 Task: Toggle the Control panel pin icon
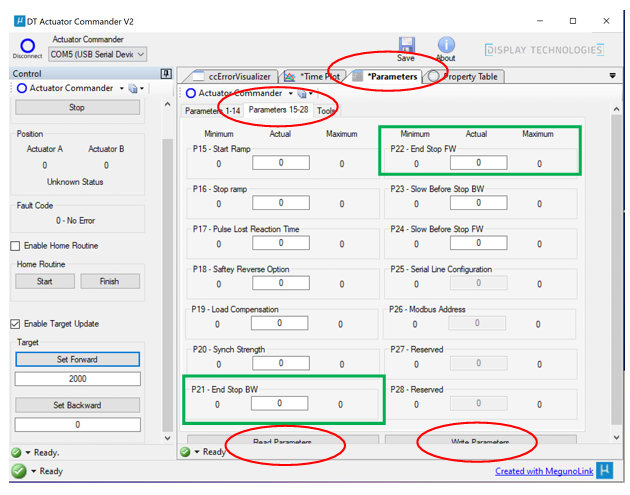tap(166, 73)
